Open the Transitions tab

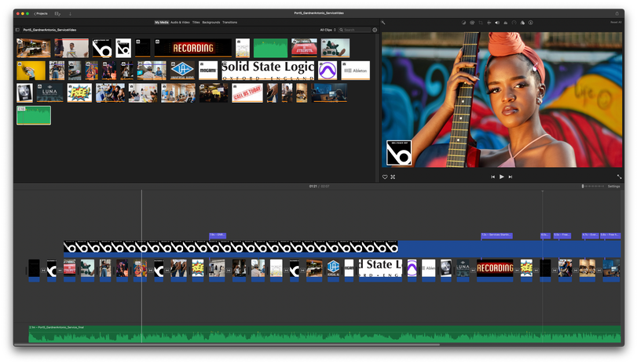point(229,22)
